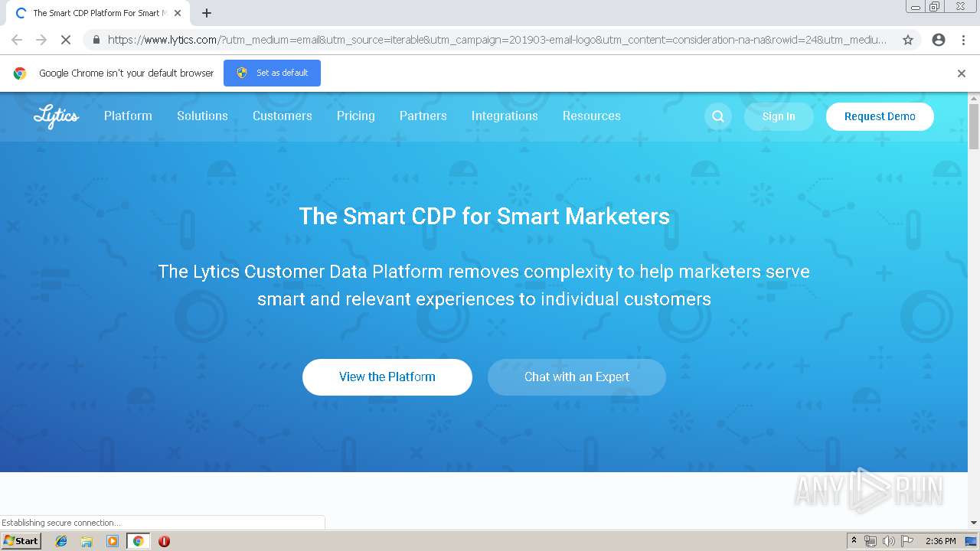Click the Sign In button
This screenshot has height=551, width=980.
pyautogui.click(x=779, y=116)
